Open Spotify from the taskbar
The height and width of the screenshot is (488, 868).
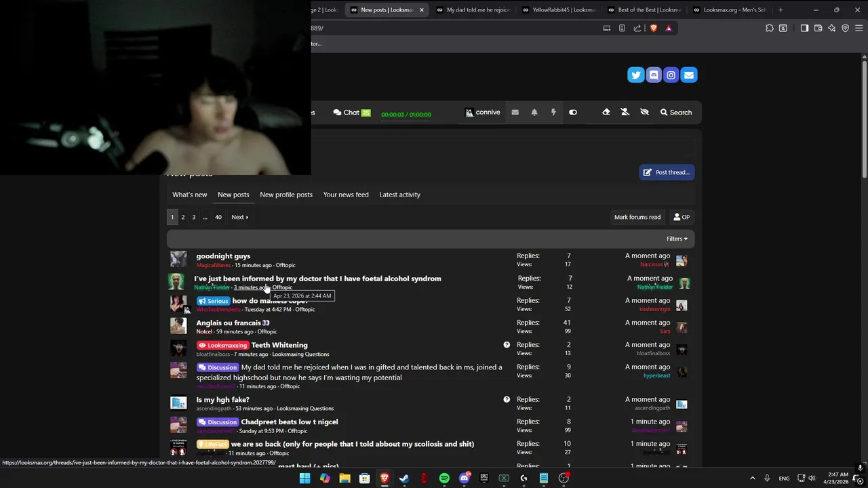point(444,478)
